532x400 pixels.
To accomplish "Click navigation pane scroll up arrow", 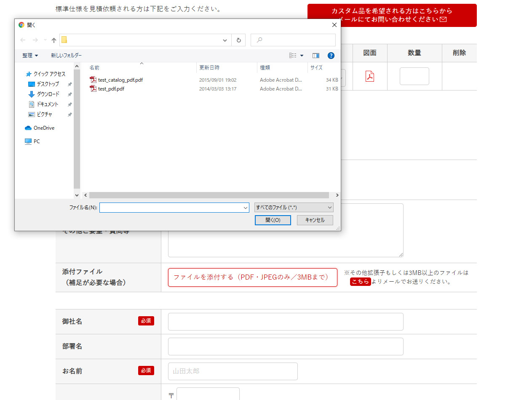I will pos(77,66).
